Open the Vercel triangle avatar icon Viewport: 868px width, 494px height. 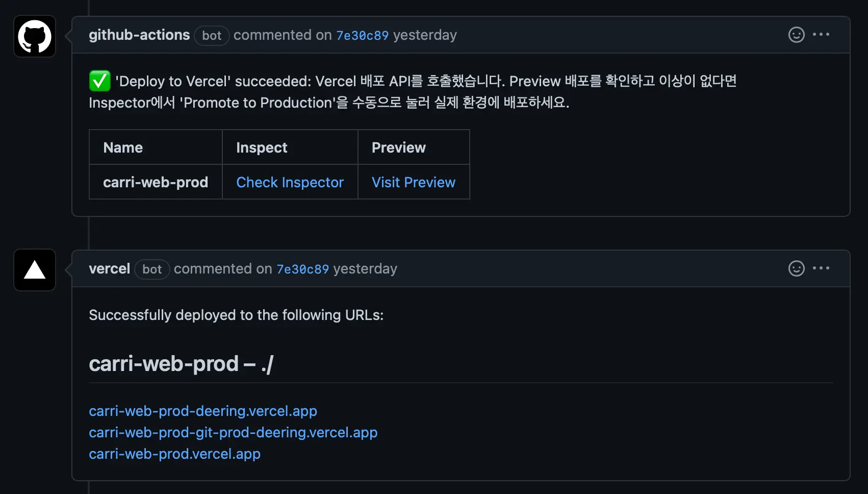[x=35, y=270]
